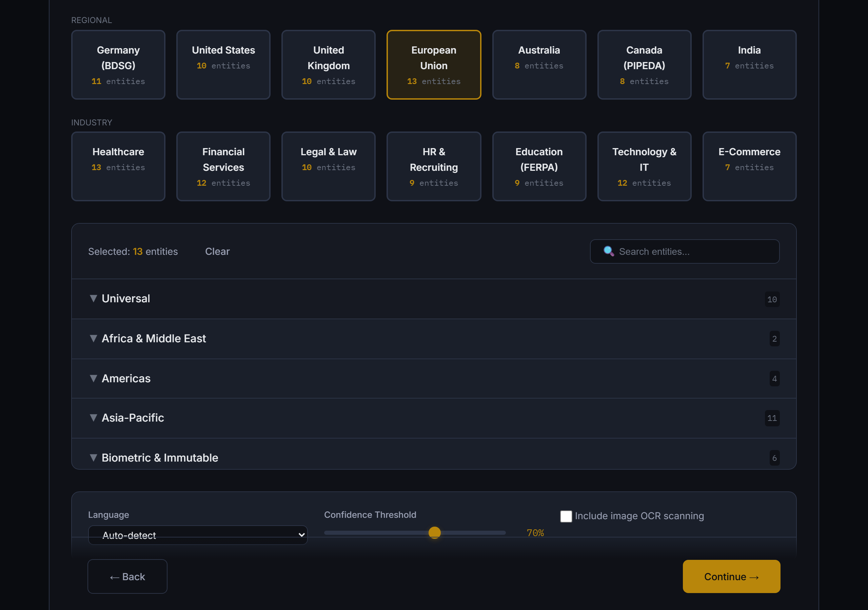Select the Germany (BDSG) preset card
This screenshot has width=868, height=610.
point(118,65)
